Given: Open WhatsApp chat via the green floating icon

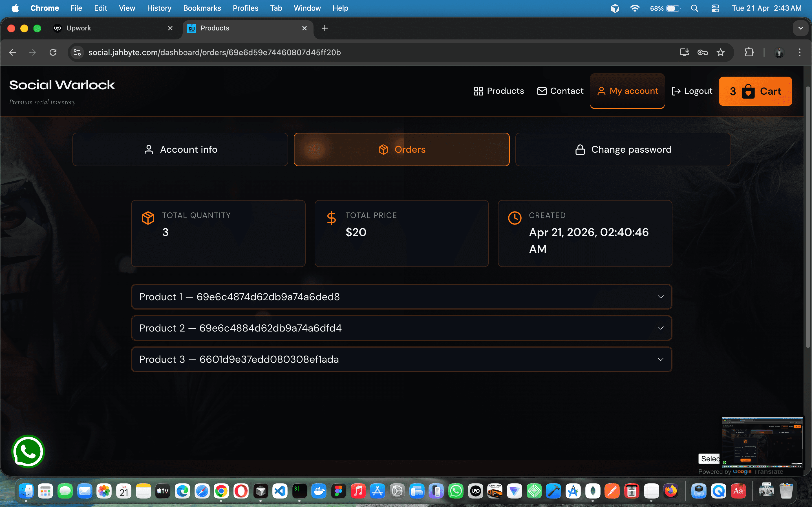Looking at the screenshot, I should 28,451.
